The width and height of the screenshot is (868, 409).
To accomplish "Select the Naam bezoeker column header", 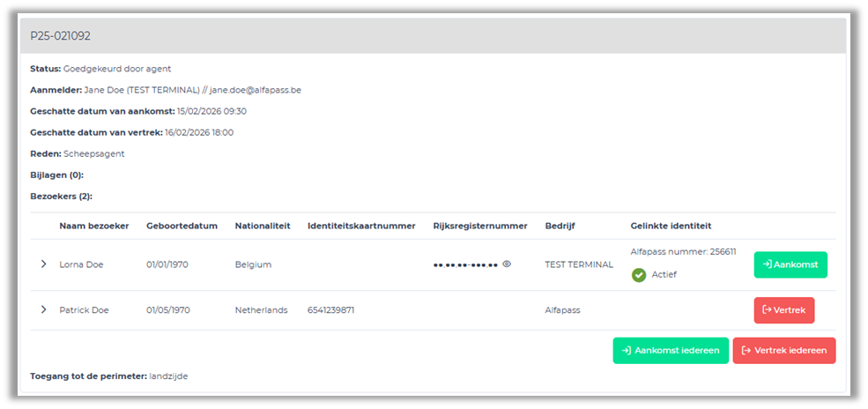I will pos(94,226).
